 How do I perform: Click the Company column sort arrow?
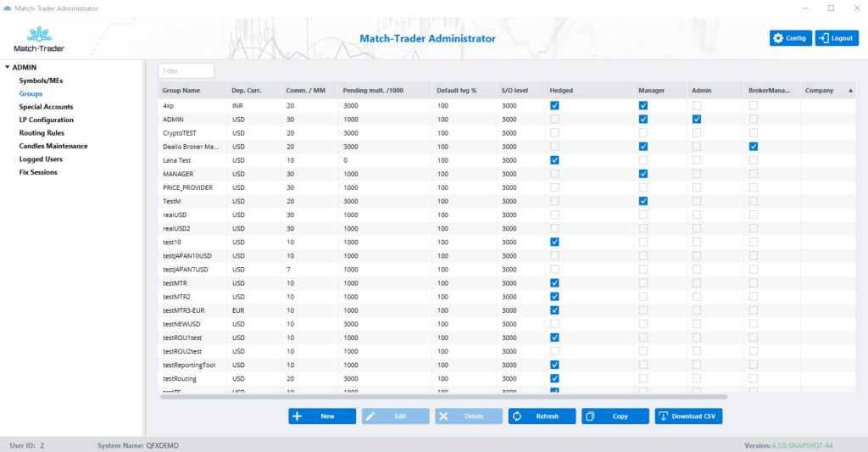click(x=850, y=90)
